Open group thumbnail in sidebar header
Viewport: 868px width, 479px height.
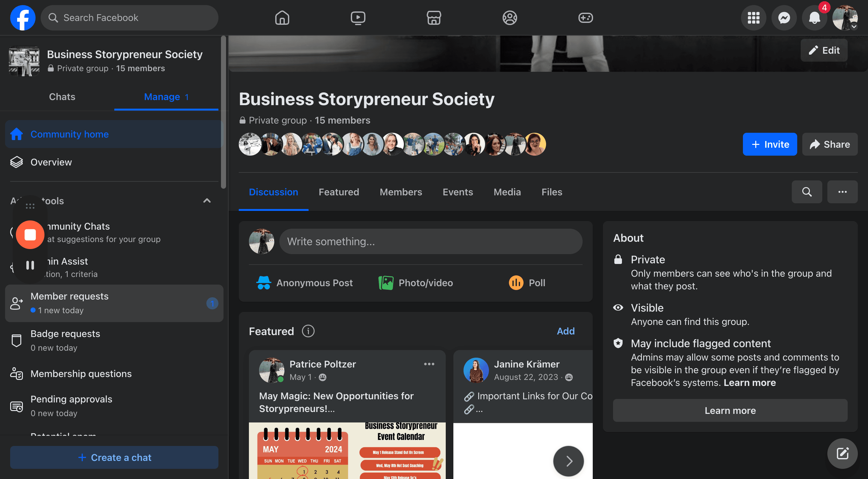24,61
